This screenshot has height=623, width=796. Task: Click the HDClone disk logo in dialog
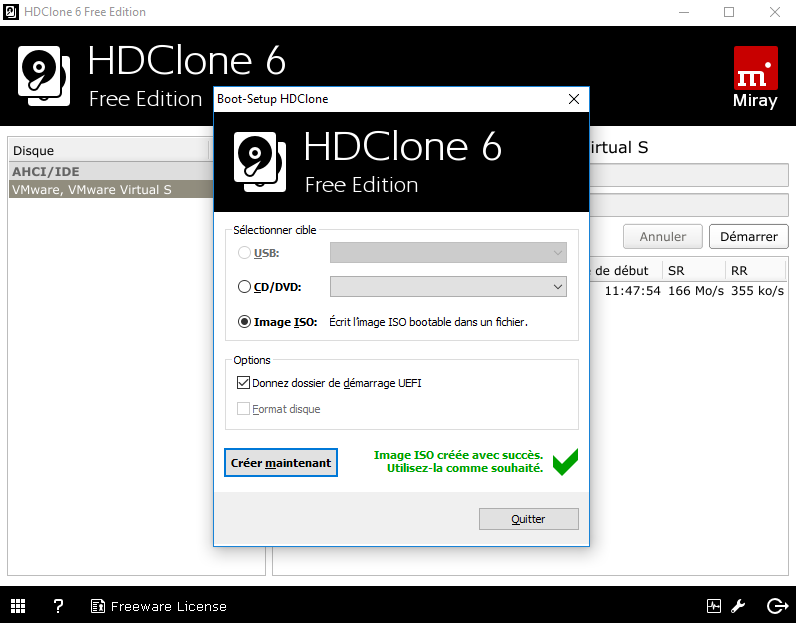[260, 161]
